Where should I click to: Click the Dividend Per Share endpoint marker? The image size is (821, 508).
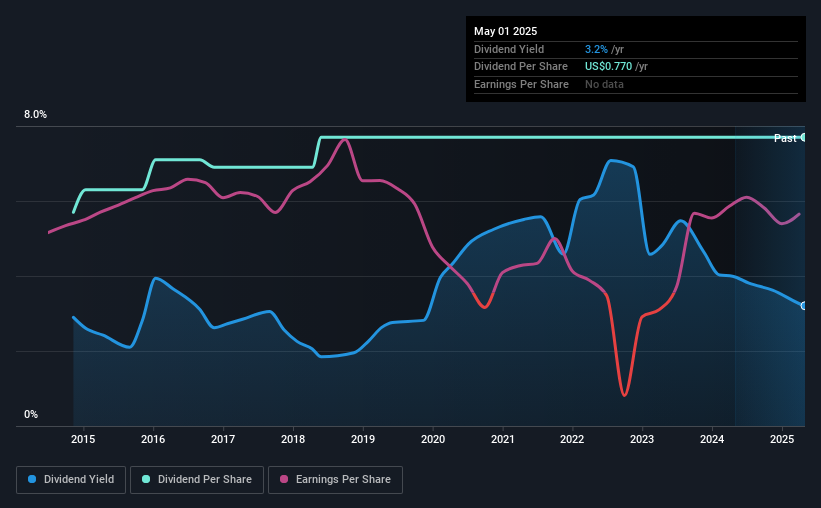804,137
